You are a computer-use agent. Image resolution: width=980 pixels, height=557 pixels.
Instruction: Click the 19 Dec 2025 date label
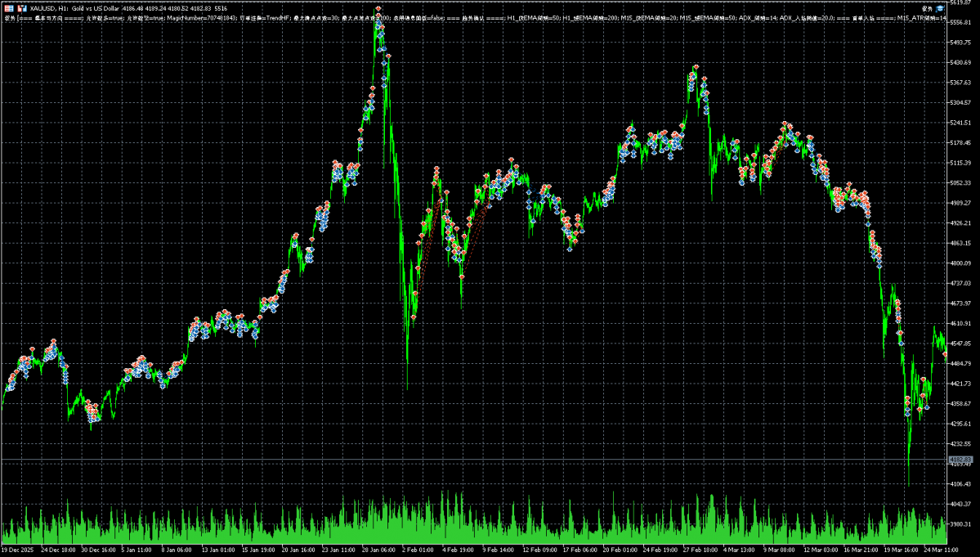click(x=17, y=550)
